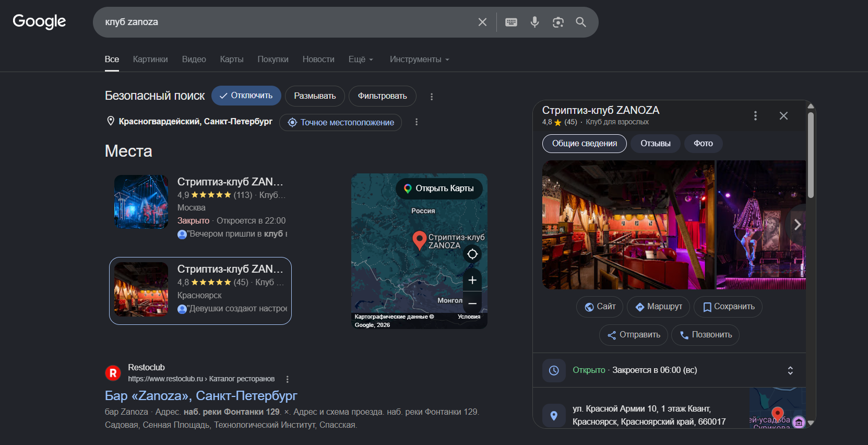The height and width of the screenshot is (445, 868).
Task: Share the place with Отправить
Action: click(x=634, y=335)
